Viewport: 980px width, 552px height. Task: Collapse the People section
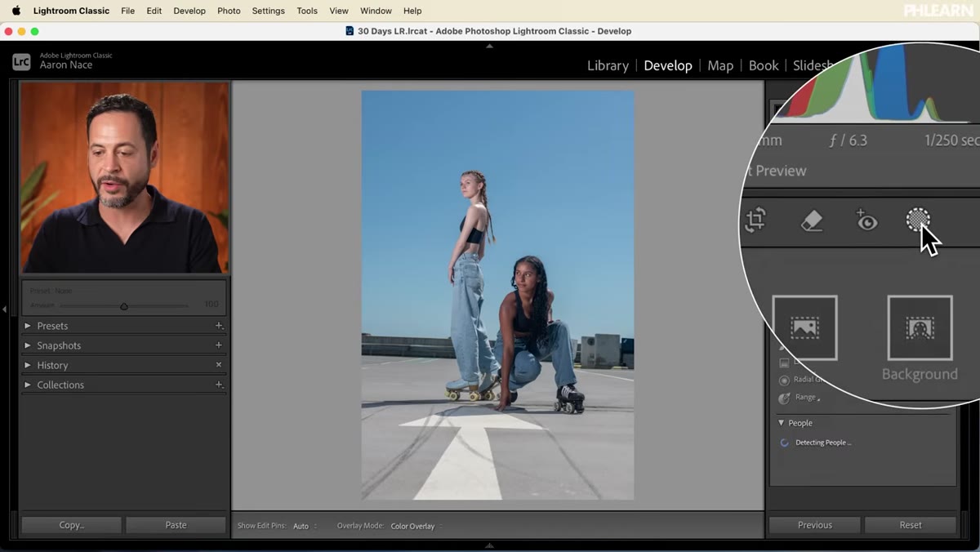(782, 423)
